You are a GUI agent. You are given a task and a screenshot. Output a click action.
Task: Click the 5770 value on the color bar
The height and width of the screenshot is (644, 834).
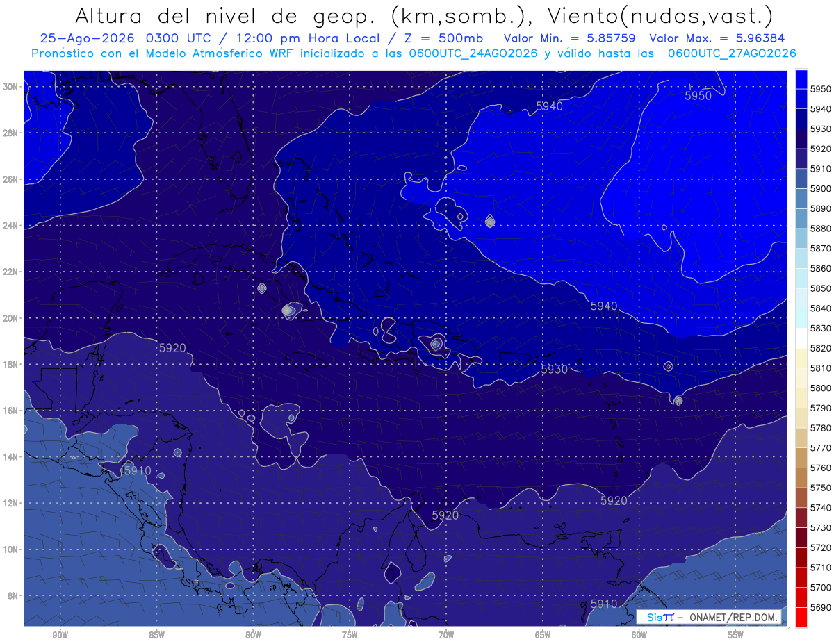pyautogui.click(x=821, y=448)
